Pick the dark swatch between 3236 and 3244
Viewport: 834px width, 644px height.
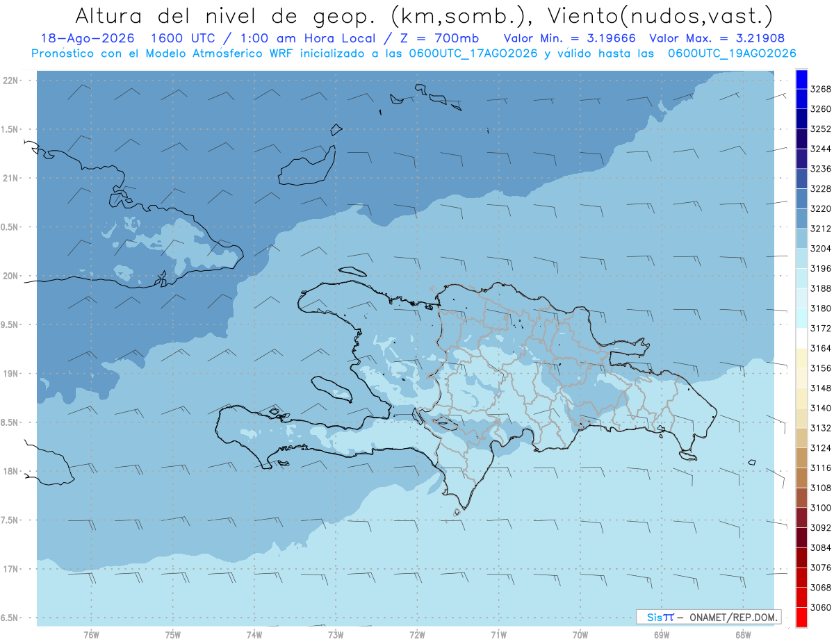[x=801, y=158]
